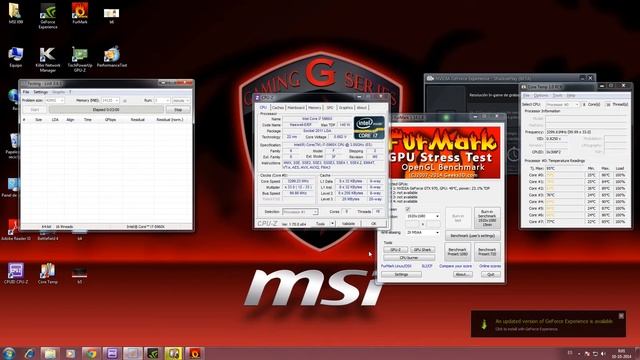The height and width of the screenshot is (360, 640).
Task: Switch to the Mainboard tab in CPU-Z
Action: click(x=296, y=107)
